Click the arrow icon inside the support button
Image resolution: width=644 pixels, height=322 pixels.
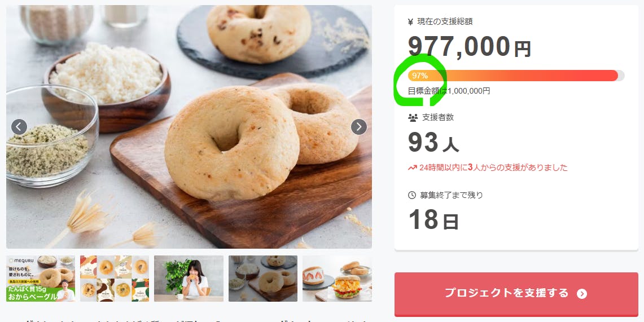coord(581,294)
